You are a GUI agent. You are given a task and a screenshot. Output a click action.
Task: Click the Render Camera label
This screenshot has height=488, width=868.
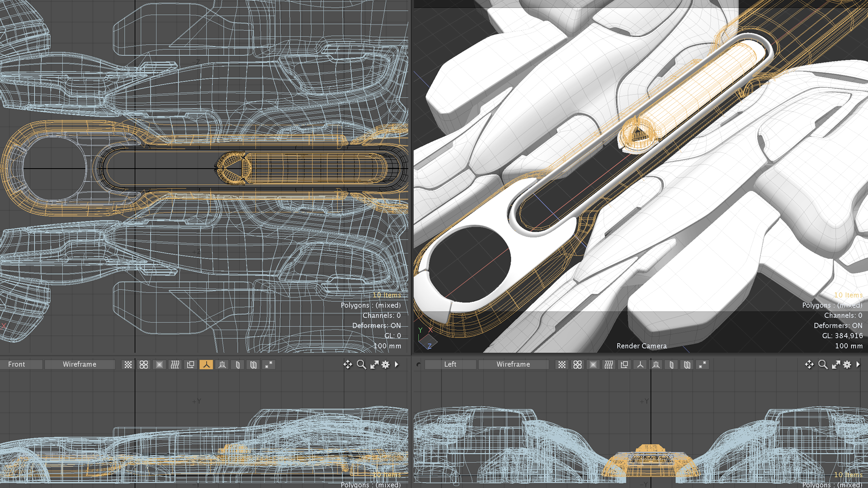pos(642,346)
